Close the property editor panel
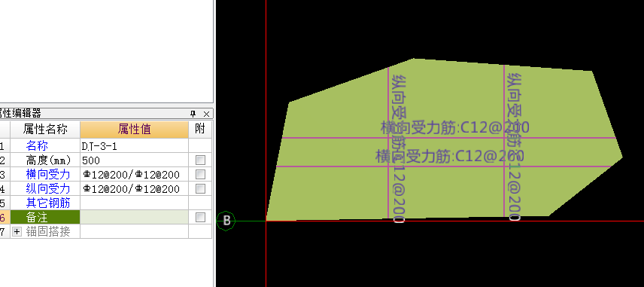 pyautogui.click(x=206, y=114)
